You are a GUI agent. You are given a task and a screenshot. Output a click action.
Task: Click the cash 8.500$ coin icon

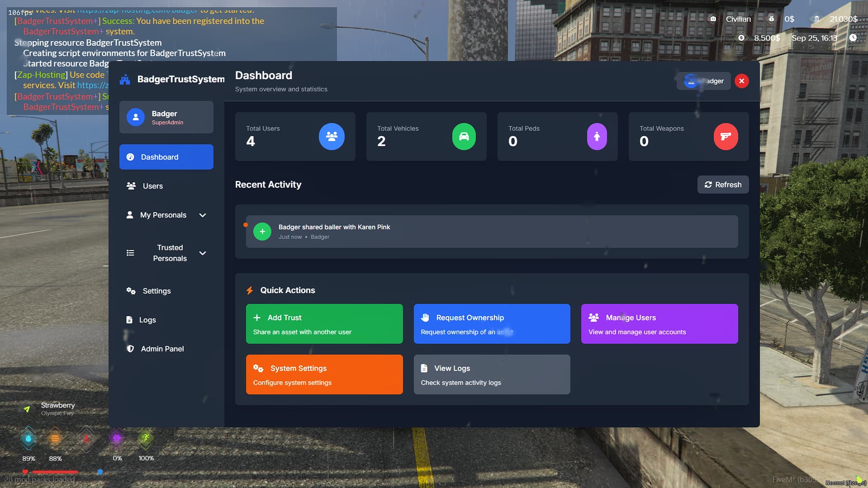[x=741, y=38]
